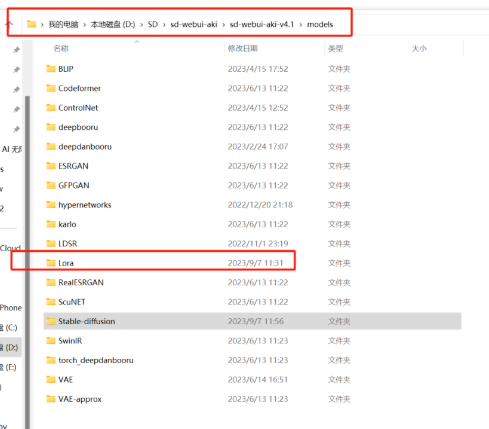The image size is (489, 429).
Task: Click the VAE-approx folder icon
Action: coord(51,399)
